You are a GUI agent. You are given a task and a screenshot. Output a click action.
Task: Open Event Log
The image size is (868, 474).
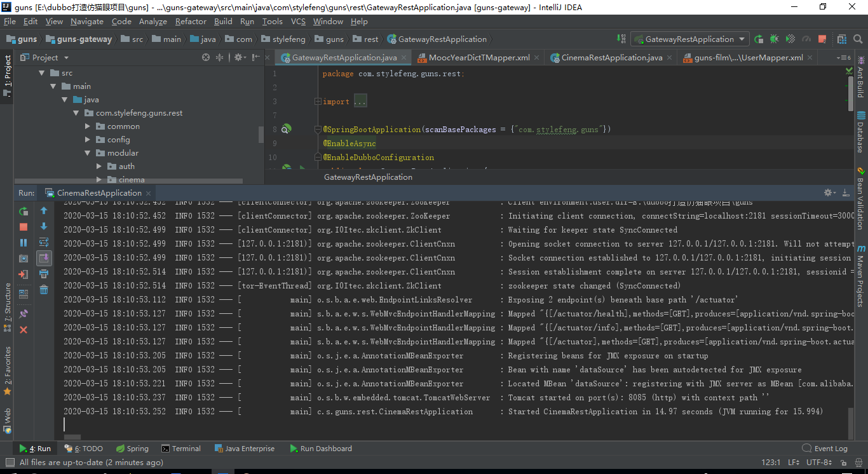(825, 449)
